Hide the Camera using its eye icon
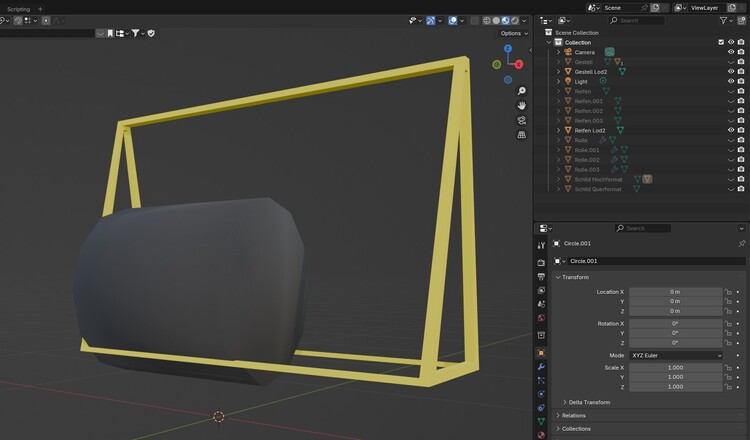Image resolution: width=750 pixels, height=440 pixels. (x=731, y=52)
